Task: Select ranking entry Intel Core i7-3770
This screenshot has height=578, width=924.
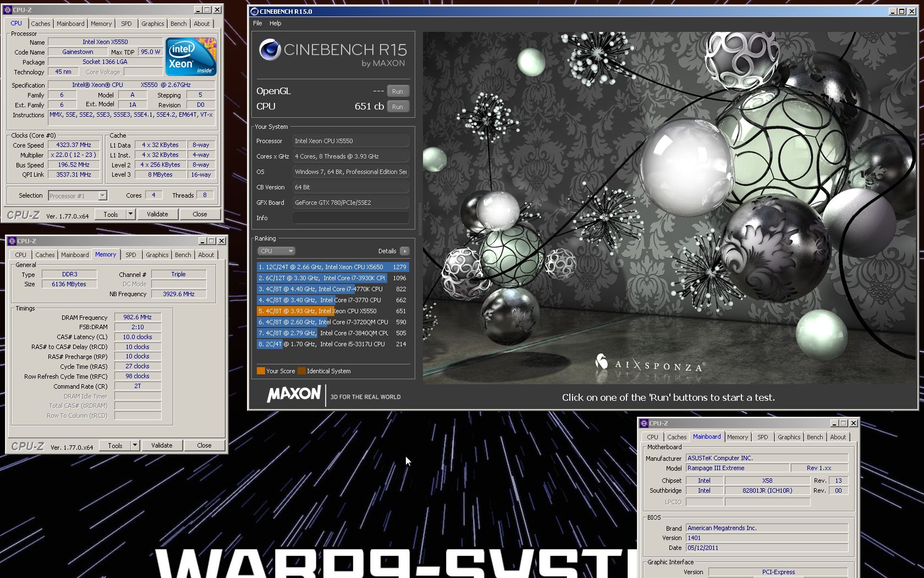Action: pos(333,300)
